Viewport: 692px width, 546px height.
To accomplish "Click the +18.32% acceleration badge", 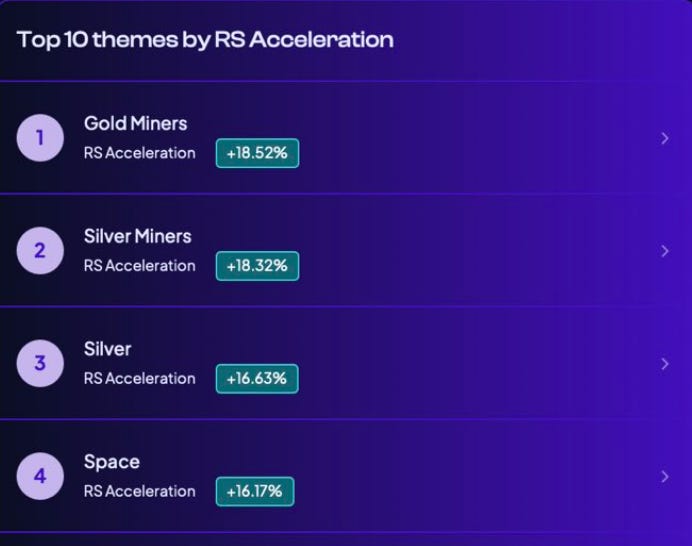I will click(257, 266).
